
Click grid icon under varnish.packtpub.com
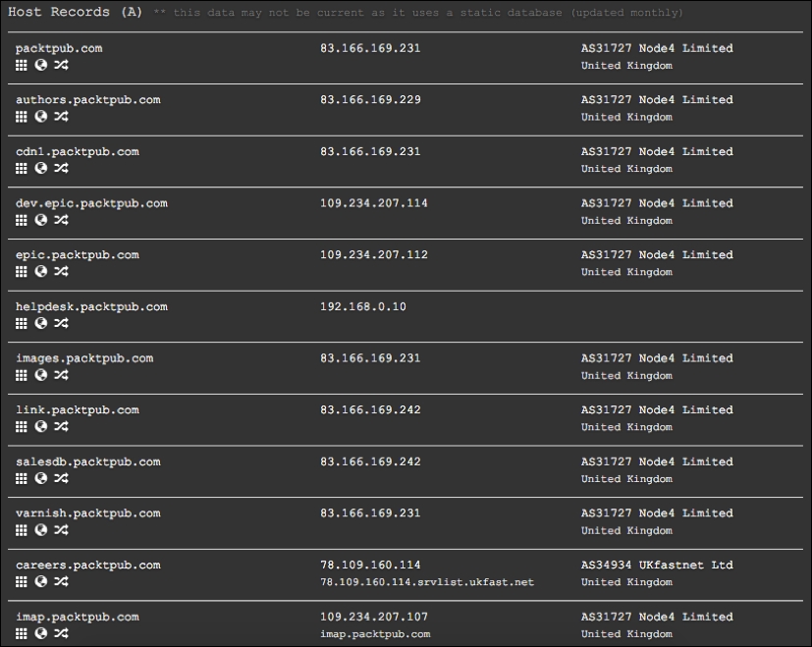point(22,530)
